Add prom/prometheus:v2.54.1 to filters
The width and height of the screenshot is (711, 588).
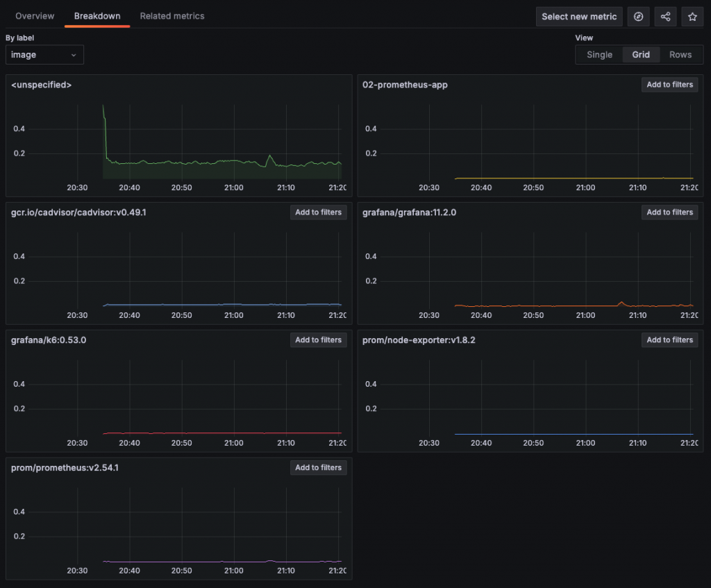318,467
